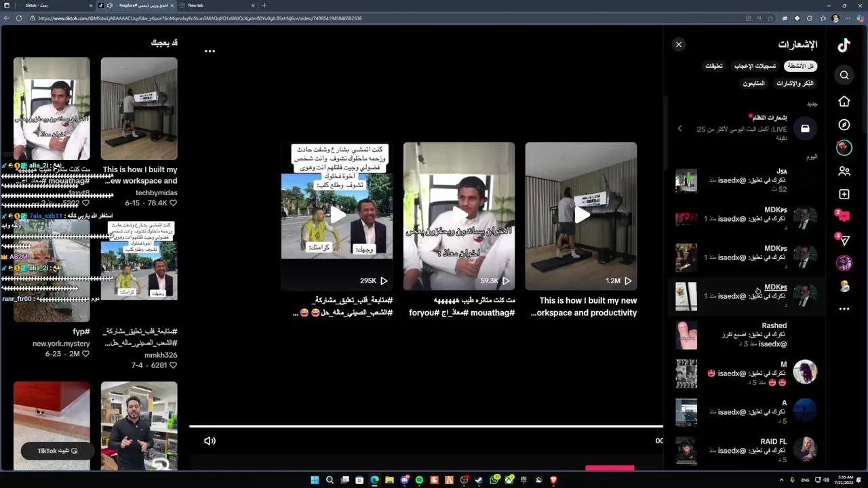Viewport: 868px width, 488px height.
Task: Open a new browser tab with plus
Action: click(x=264, y=5)
